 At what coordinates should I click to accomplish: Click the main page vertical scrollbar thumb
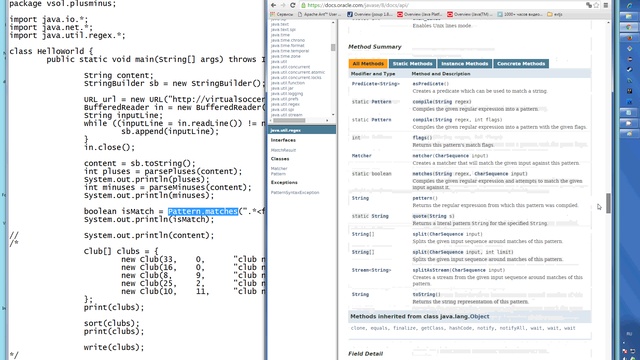(x=608, y=203)
